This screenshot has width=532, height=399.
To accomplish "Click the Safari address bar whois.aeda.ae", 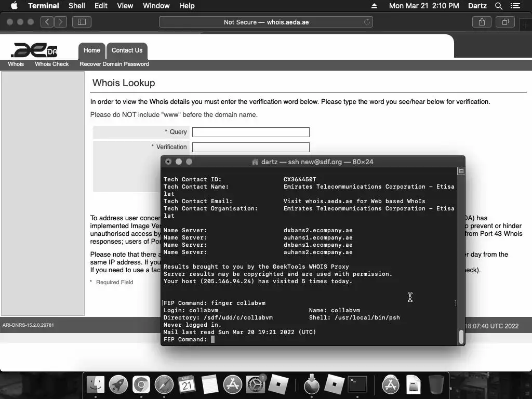I will tap(266, 22).
